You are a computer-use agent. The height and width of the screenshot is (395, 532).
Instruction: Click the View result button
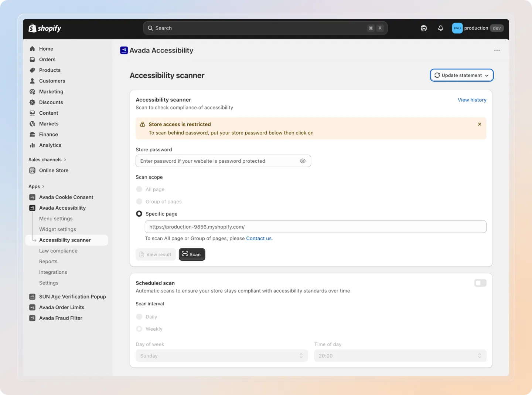[156, 254]
